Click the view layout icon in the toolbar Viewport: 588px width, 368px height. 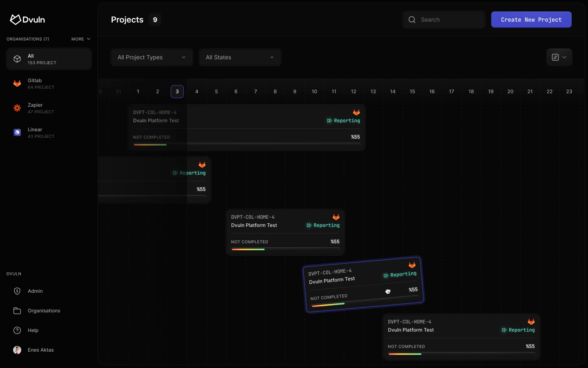coord(555,57)
